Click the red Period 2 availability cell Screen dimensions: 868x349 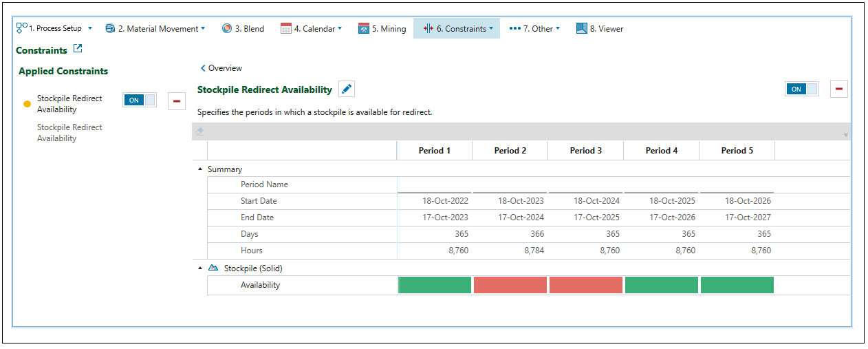click(x=510, y=285)
